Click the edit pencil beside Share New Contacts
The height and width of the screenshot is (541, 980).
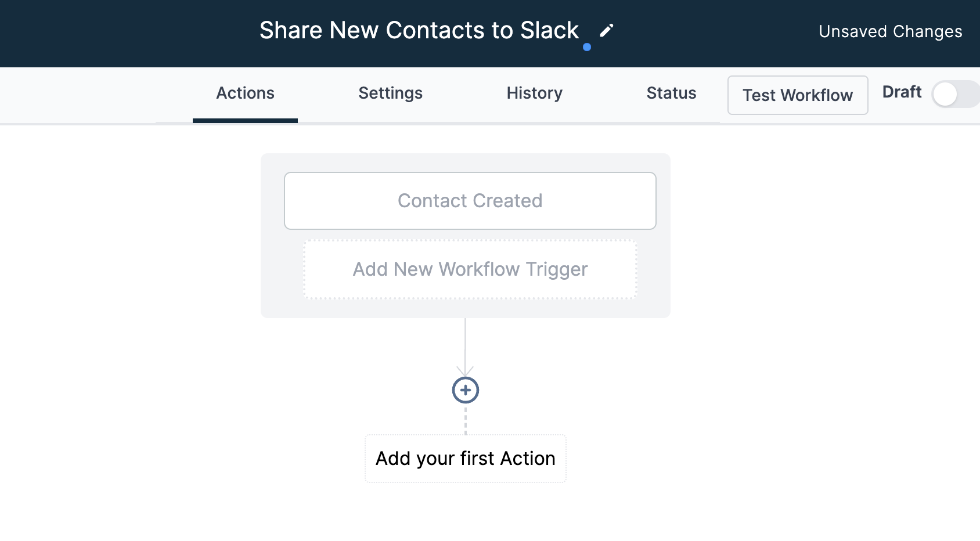point(606,30)
